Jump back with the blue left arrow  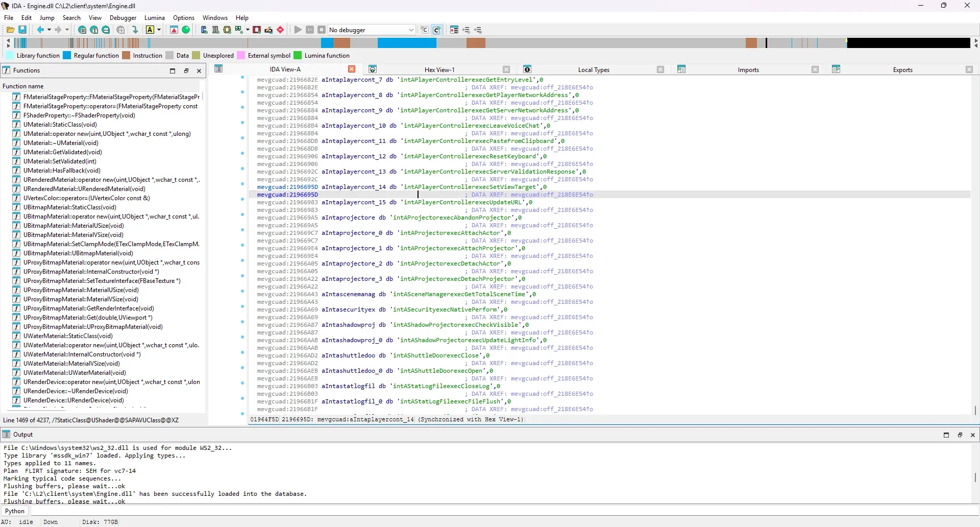pos(40,30)
